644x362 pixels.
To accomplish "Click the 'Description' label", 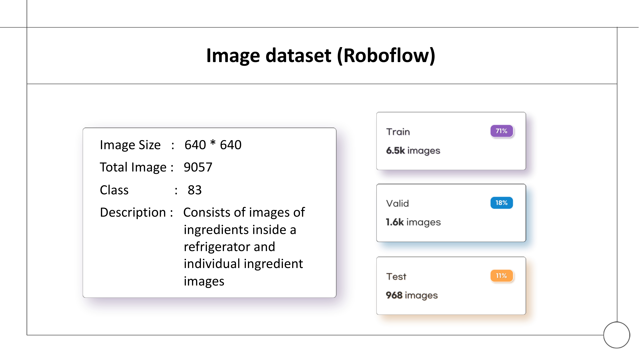I will tap(133, 212).
